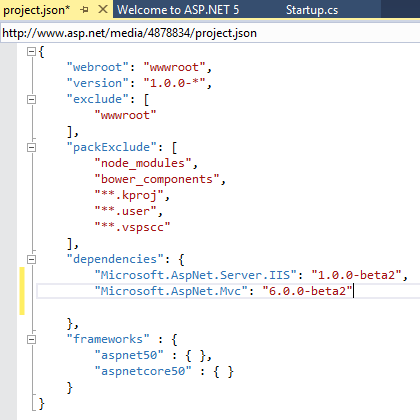Close the project.json tab
The height and width of the screenshot is (420, 420).
pyautogui.click(x=103, y=9)
